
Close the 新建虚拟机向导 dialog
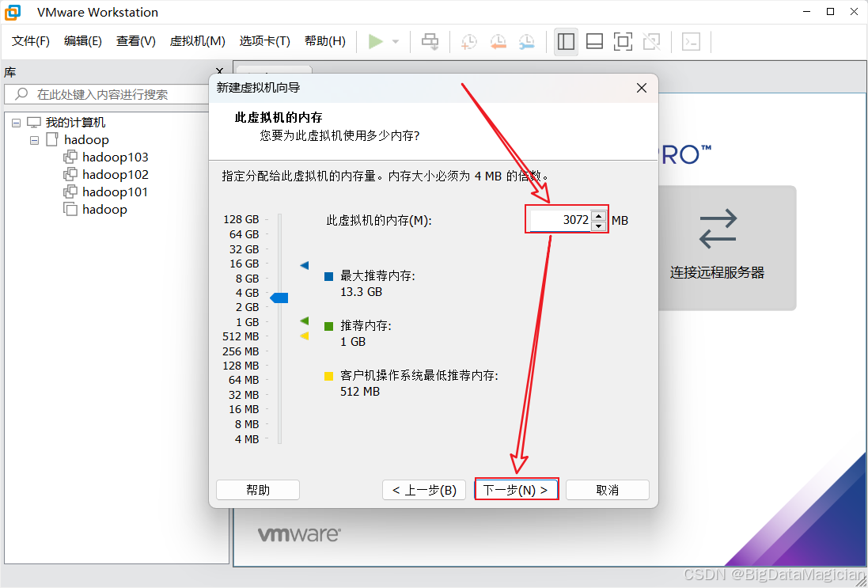click(642, 88)
